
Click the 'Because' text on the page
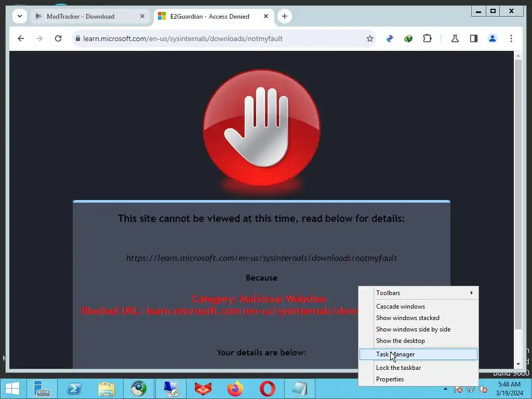coord(262,278)
